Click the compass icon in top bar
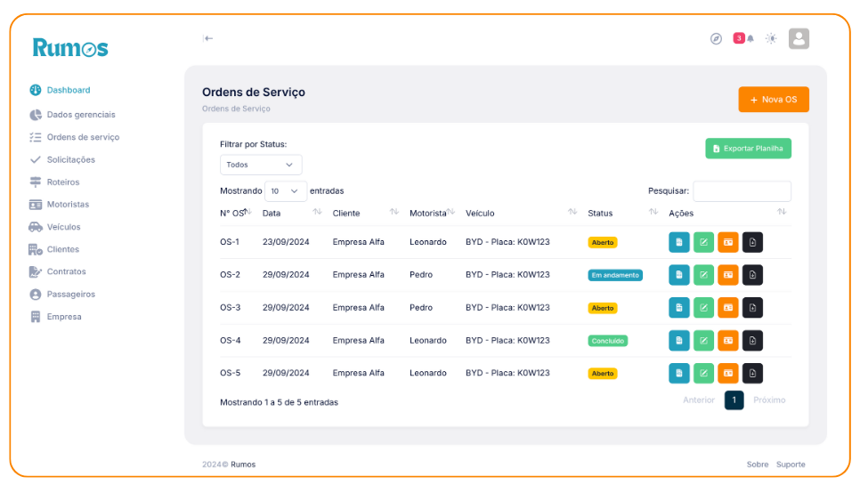868x493 pixels. [716, 38]
